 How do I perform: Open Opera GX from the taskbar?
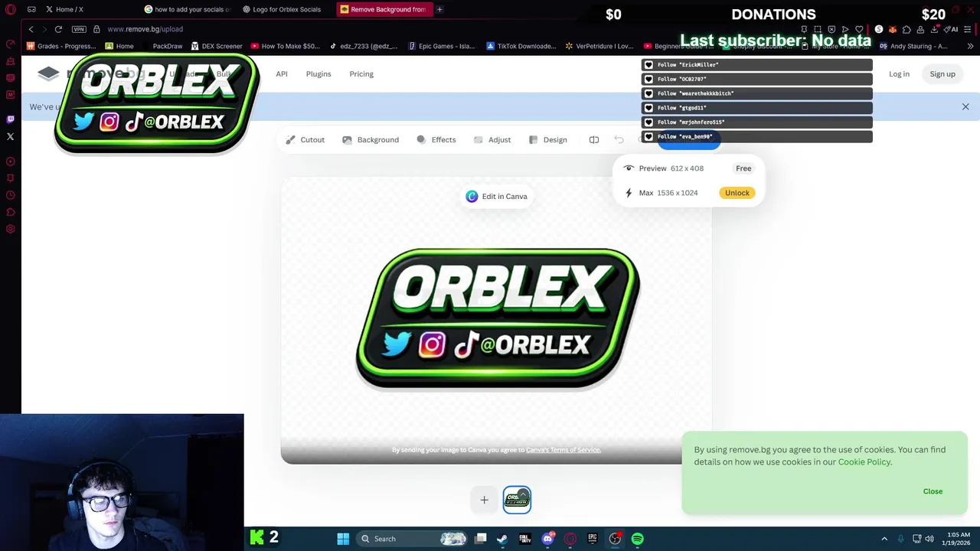pyautogui.click(x=570, y=539)
